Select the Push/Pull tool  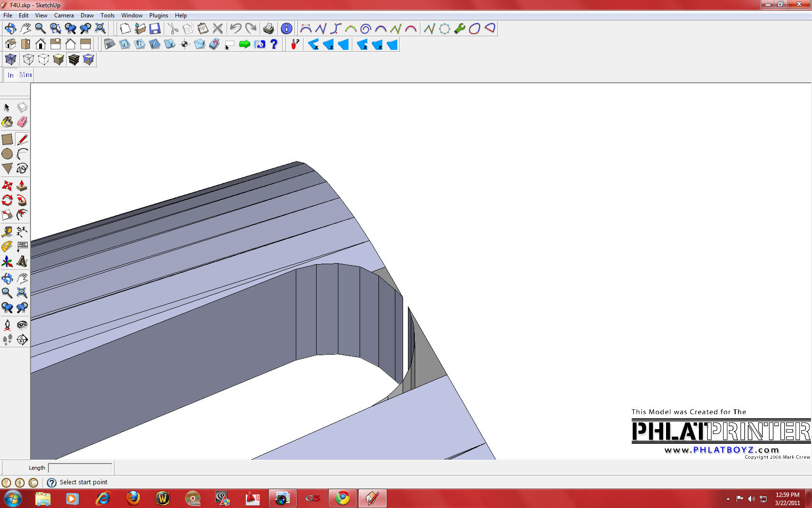22,186
